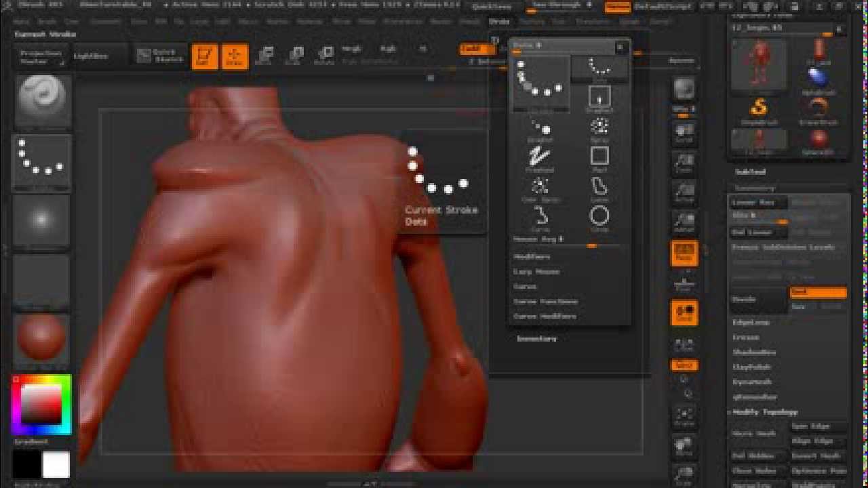Screen dimensions: 868x488
Task: Toggle the Edit mode button
Action: (204, 56)
